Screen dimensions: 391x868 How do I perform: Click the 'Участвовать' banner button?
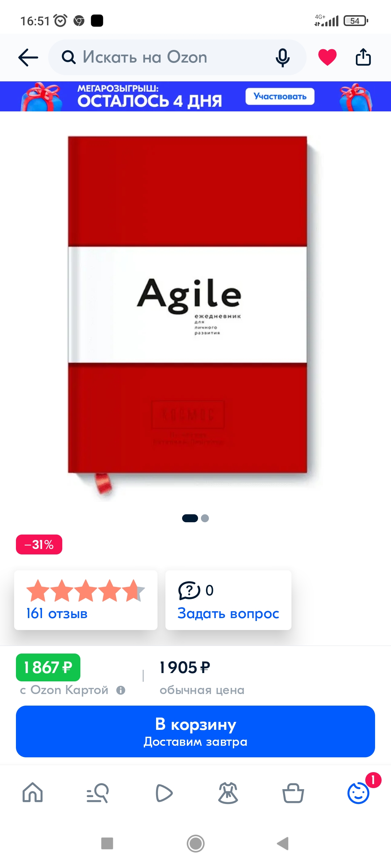click(x=280, y=97)
